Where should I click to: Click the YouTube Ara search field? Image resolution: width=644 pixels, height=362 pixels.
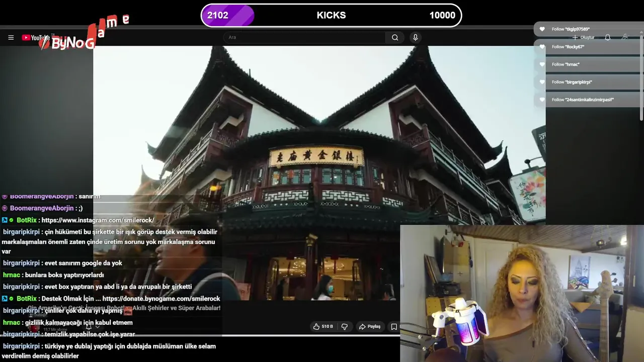pos(304,37)
